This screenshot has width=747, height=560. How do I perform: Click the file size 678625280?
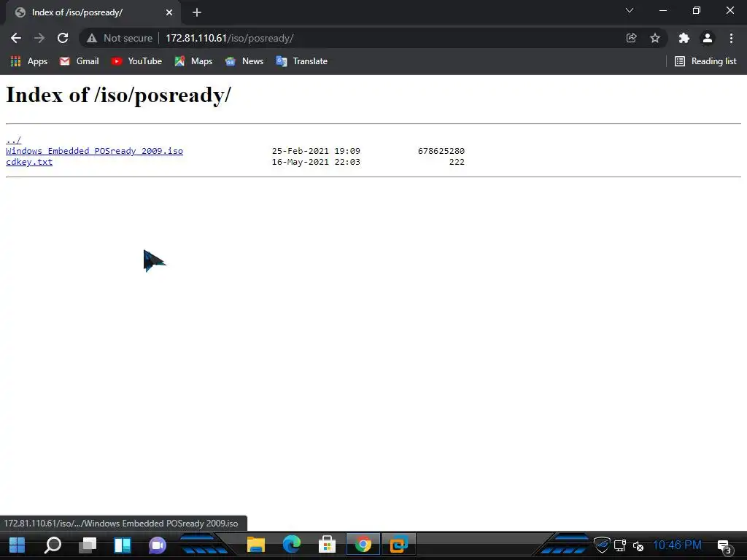pos(441,151)
